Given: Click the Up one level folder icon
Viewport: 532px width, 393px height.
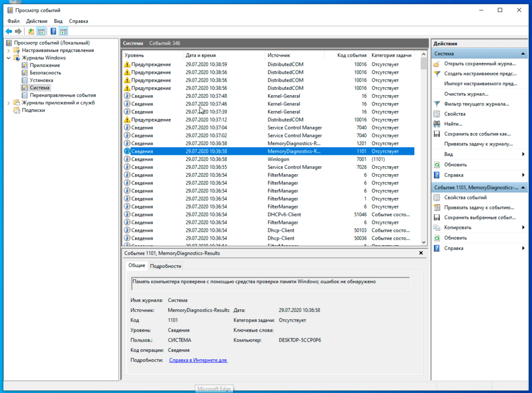Looking at the screenshot, I should (31, 32).
